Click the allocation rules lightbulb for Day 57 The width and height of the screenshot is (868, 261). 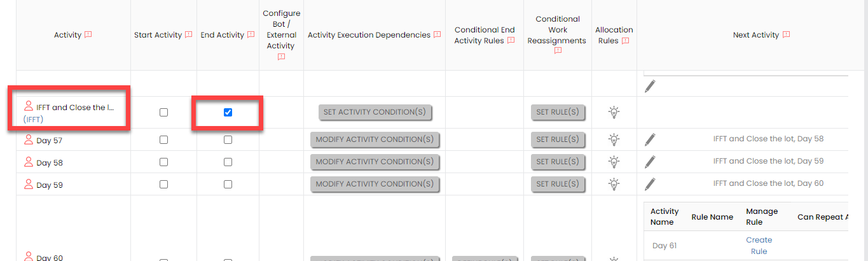[614, 139]
